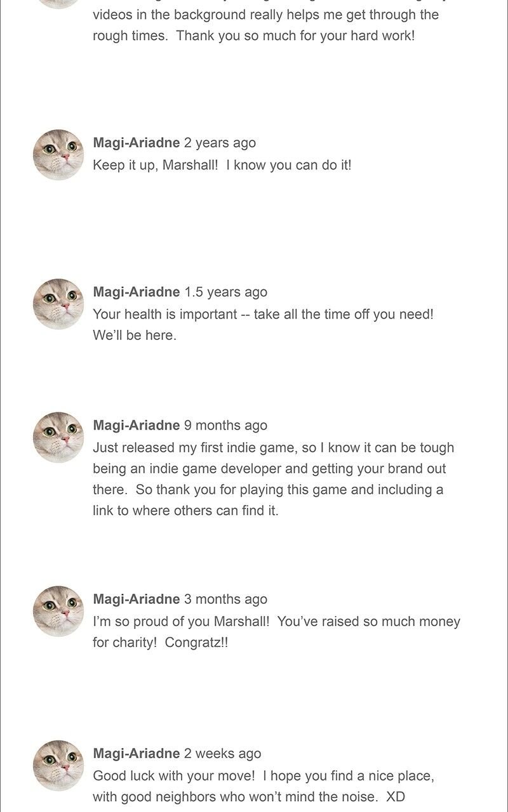Image resolution: width=508 pixels, height=812 pixels.
Task: Visit Magi-Ariadne profile from the 9 months ago comment
Action: (137, 425)
